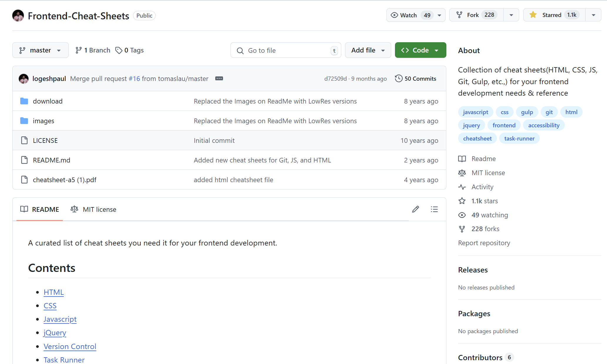The image size is (607, 364).
Task: Click the 0 Tags icon
Action: click(119, 50)
